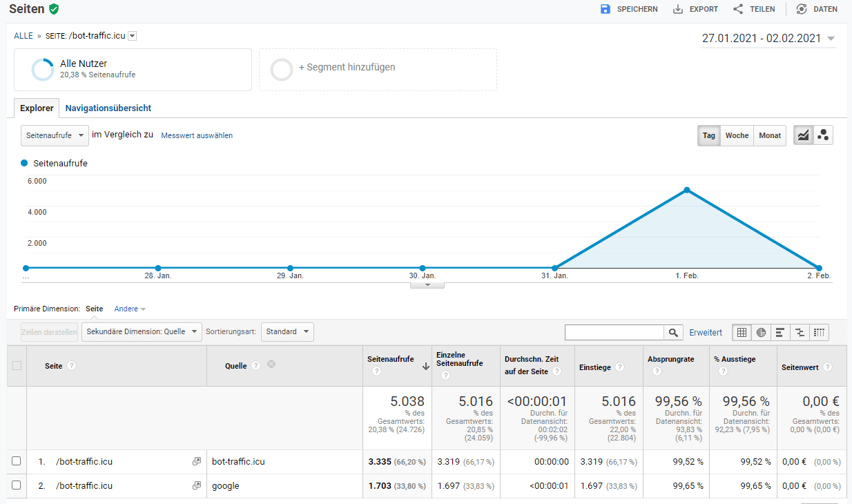This screenshot has height=504, width=852.
Task: Click 1. Feb. peak data point
Action: (687, 190)
